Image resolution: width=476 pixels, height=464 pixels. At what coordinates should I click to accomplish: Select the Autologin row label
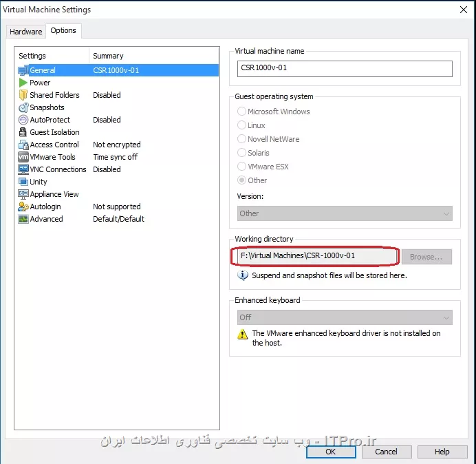pyautogui.click(x=45, y=207)
